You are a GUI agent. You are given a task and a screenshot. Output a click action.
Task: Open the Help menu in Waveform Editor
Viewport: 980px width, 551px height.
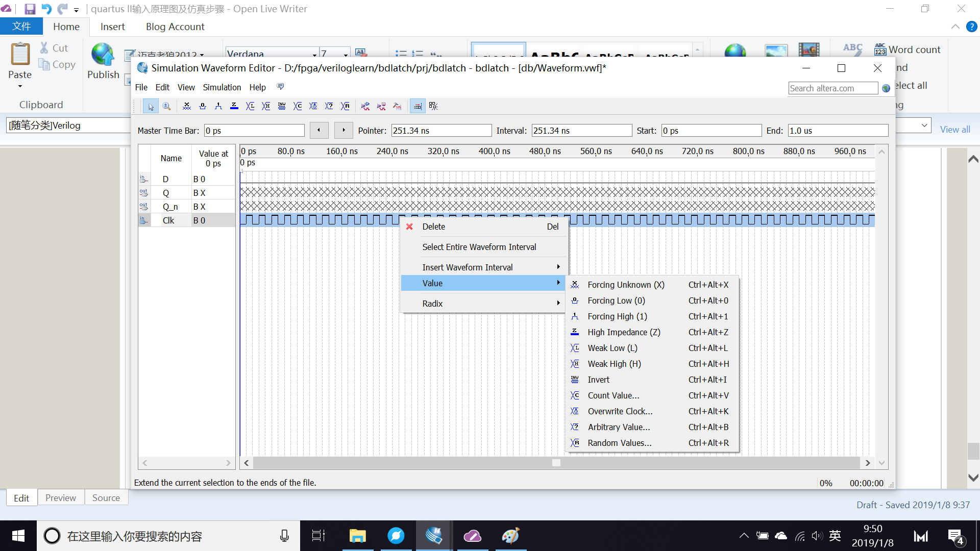coord(258,87)
